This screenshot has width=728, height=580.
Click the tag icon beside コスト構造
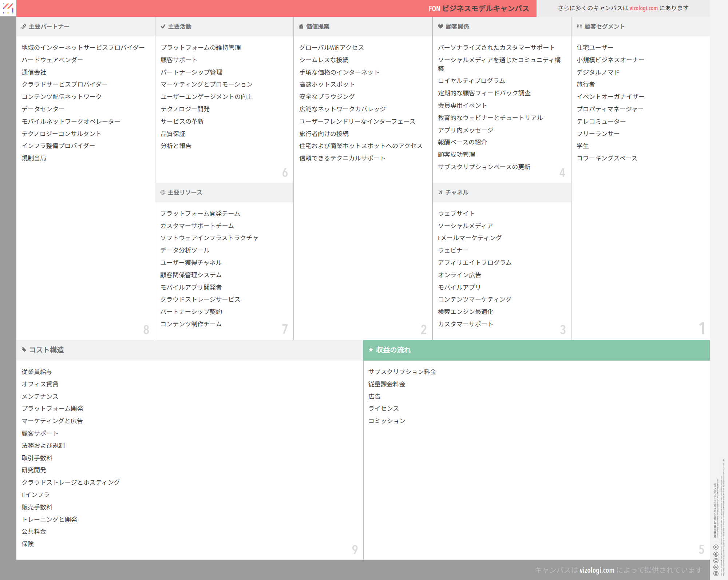(24, 350)
